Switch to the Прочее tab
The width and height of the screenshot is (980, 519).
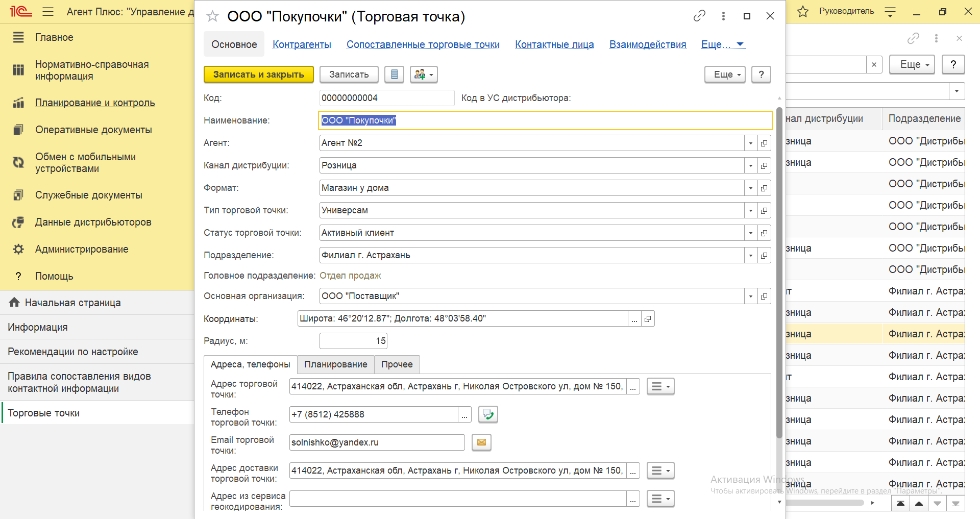coord(397,364)
